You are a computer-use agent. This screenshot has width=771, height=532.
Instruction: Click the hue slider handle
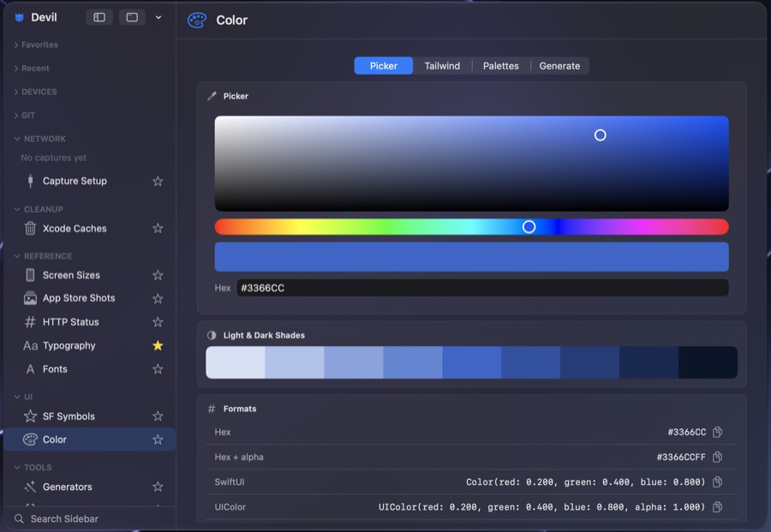(x=529, y=227)
